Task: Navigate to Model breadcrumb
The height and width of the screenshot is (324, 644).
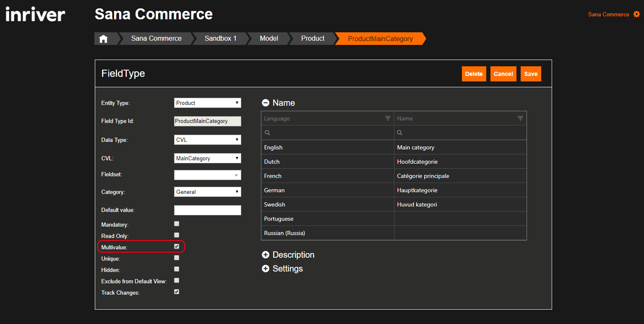Action: (269, 39)
